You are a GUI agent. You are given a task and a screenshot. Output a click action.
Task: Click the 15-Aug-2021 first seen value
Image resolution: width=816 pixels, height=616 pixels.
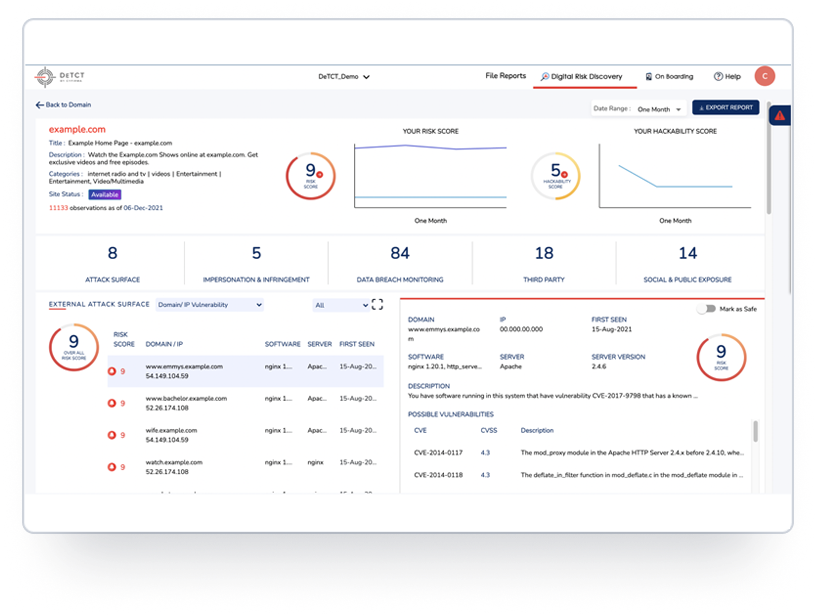611,329
